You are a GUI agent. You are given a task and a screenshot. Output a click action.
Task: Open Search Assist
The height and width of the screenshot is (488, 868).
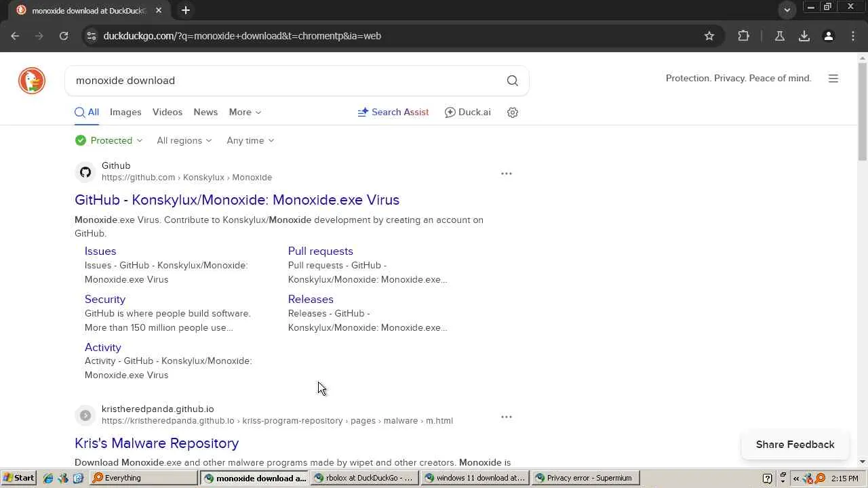[x=393, y=113]
